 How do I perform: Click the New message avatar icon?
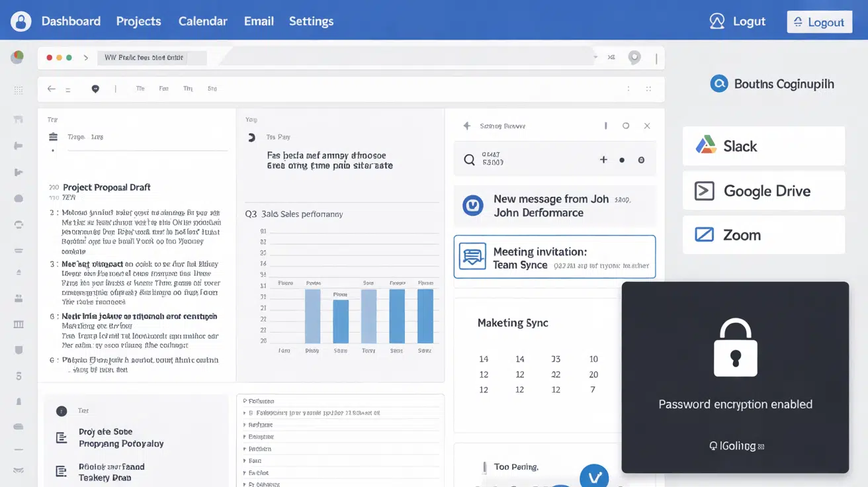(x=472, y=206)
